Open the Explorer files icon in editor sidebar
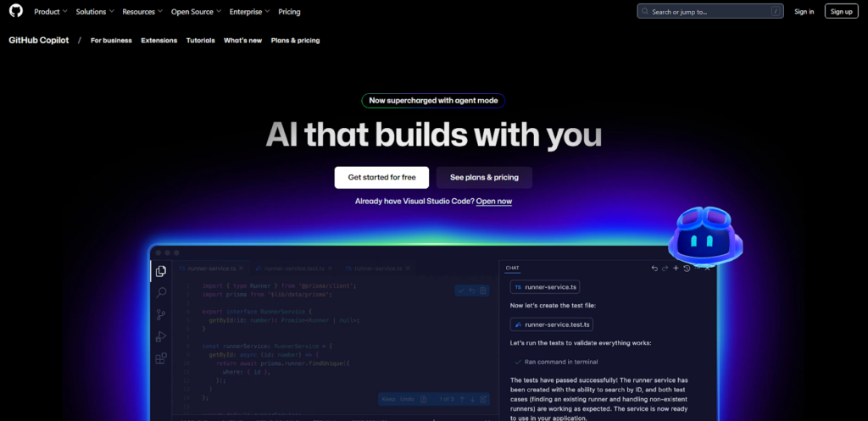Image resolution: width=868 pixels, height=421 pixels. [x=161, y=271]
